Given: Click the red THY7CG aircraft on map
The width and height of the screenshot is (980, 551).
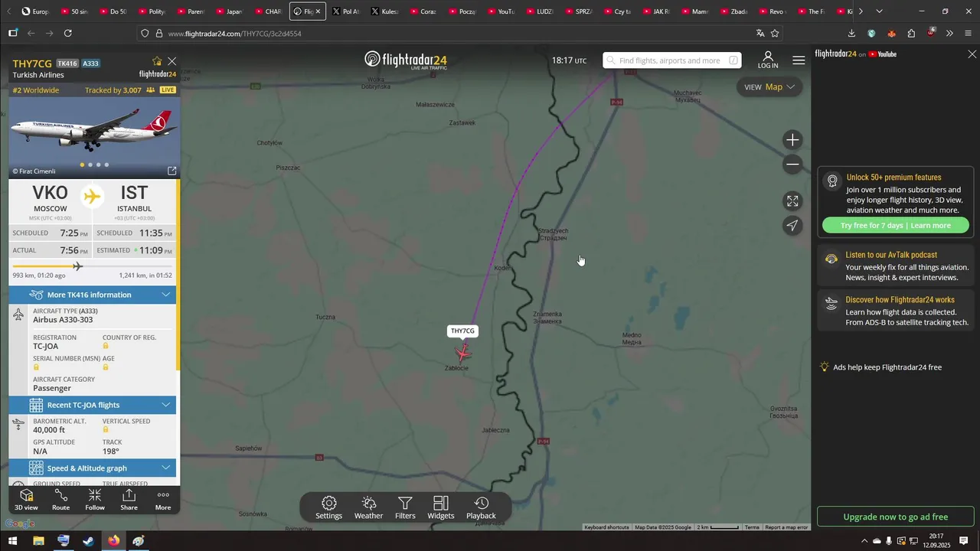Looking at the screenshot, I should pos(462,352).
